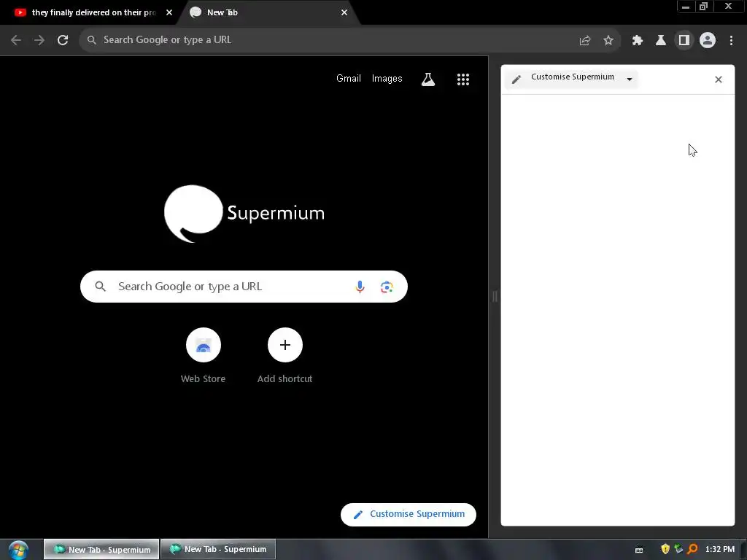Open the toolbar flask experiments icon
Screen dimensions: 747x560
661,41
